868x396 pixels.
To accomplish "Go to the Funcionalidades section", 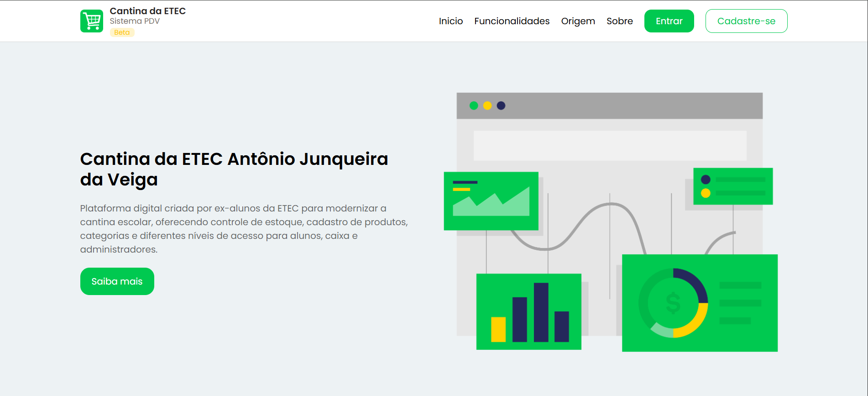I will (512, 21).
